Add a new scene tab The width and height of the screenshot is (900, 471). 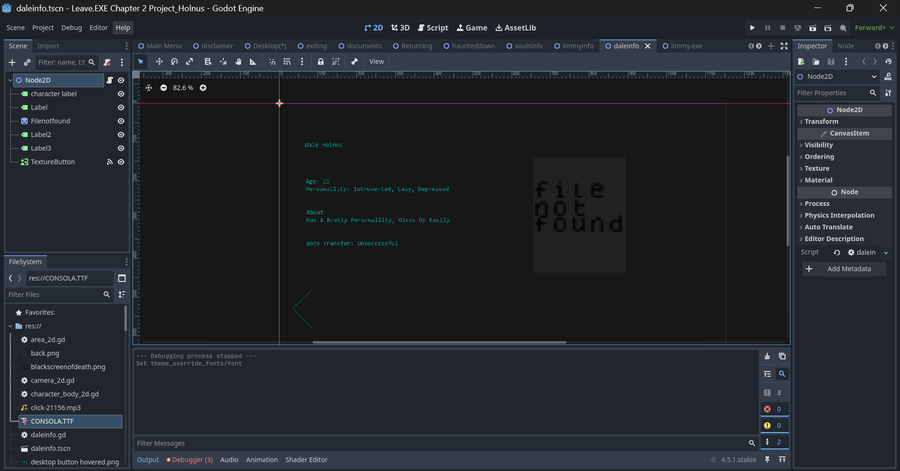771,46
